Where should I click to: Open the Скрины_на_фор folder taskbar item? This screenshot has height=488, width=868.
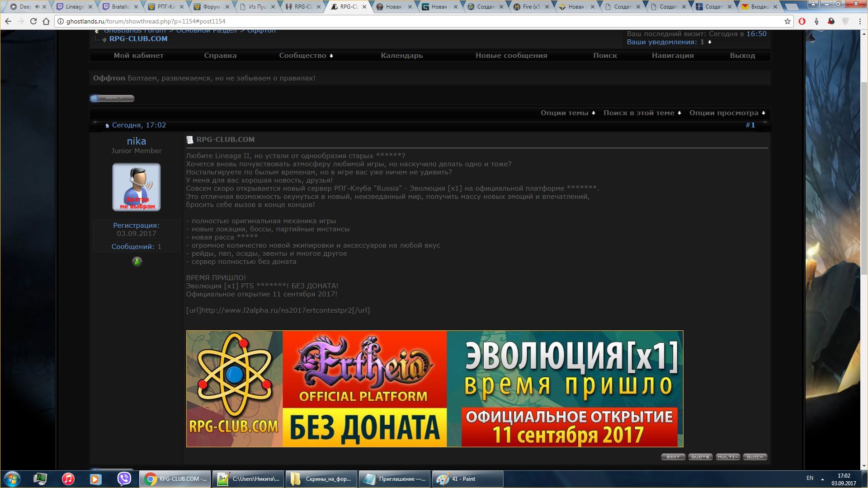pyautogui.click(x=321, y=479)
